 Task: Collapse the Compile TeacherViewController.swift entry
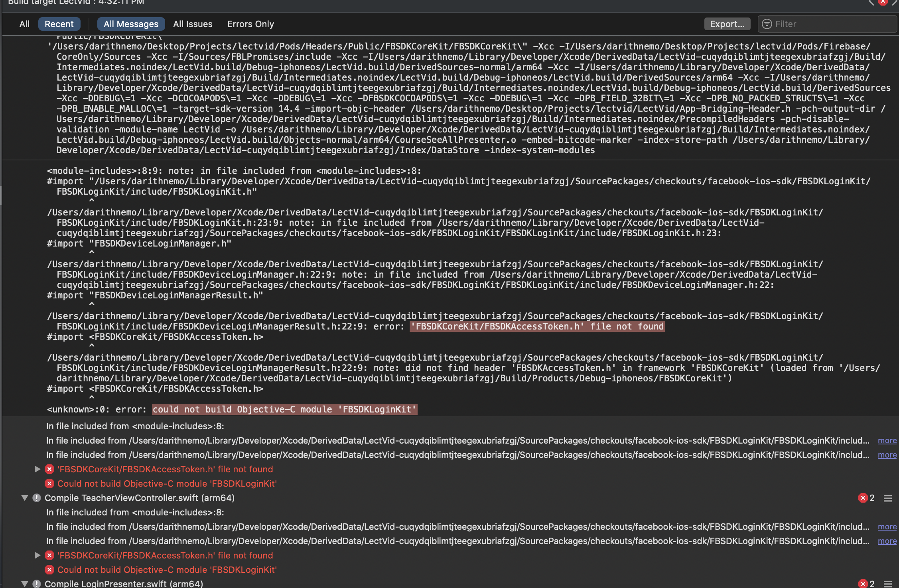(24, 498)
